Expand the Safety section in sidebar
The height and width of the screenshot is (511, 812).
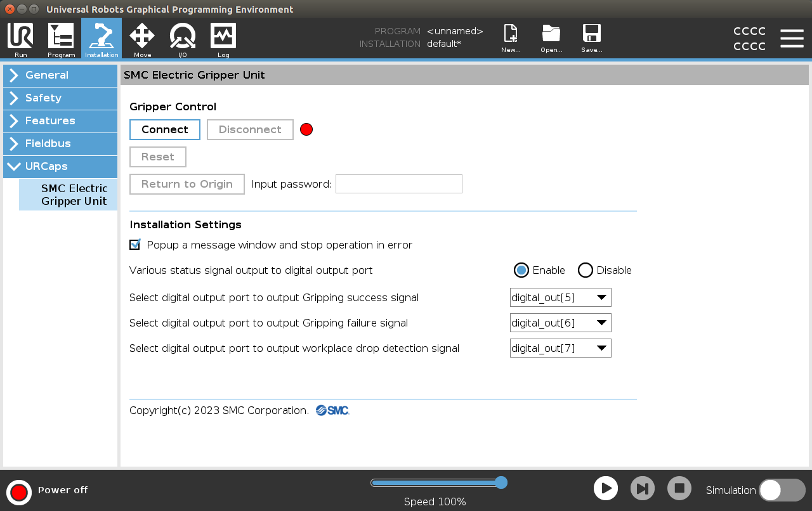(x=60, y=98)
